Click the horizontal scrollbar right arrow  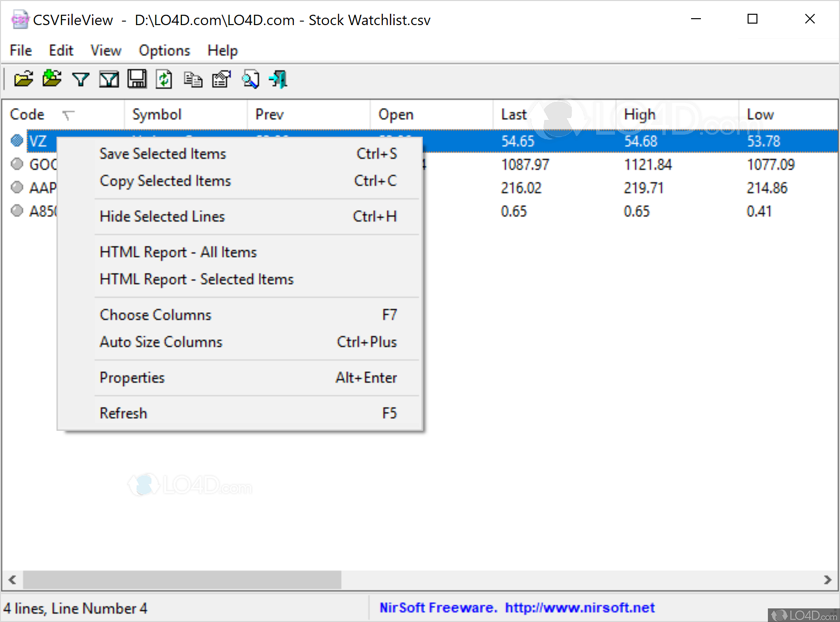(828, 580)
